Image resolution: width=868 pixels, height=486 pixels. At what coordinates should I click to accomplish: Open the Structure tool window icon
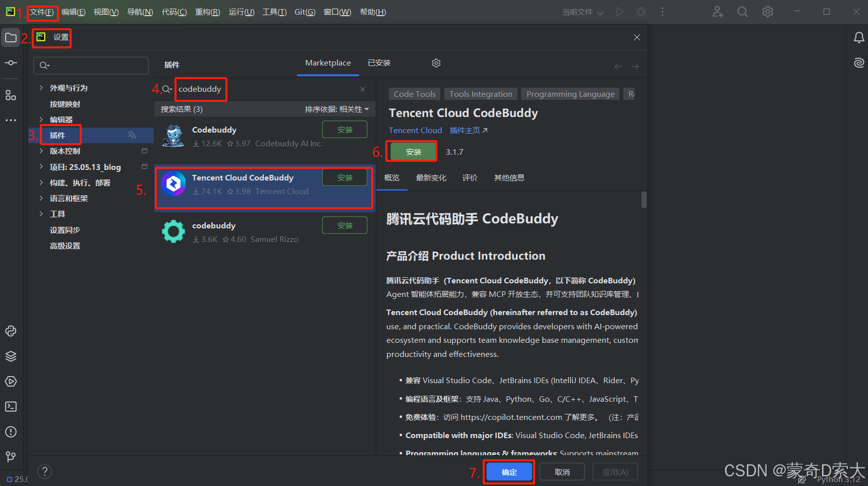tap(11, 95)
